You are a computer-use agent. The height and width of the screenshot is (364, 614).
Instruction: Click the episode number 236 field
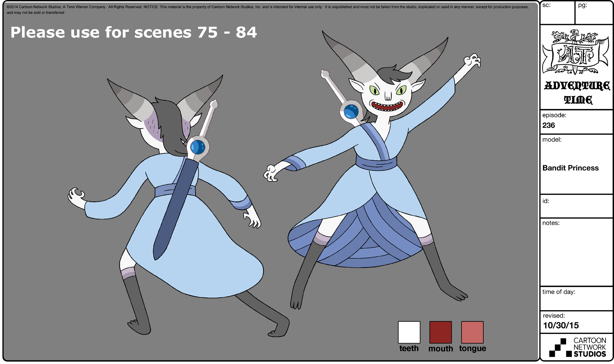click(x=548, y=125)
